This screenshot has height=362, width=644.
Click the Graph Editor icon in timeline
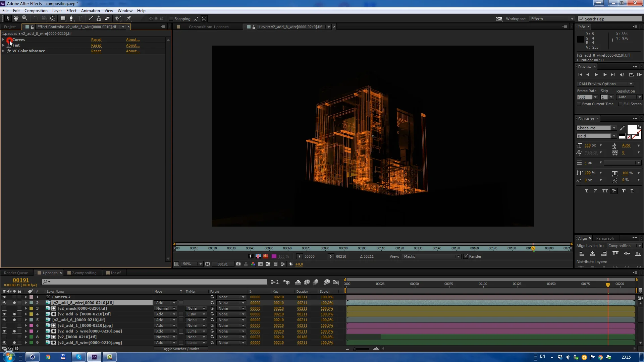click(336, 282)
